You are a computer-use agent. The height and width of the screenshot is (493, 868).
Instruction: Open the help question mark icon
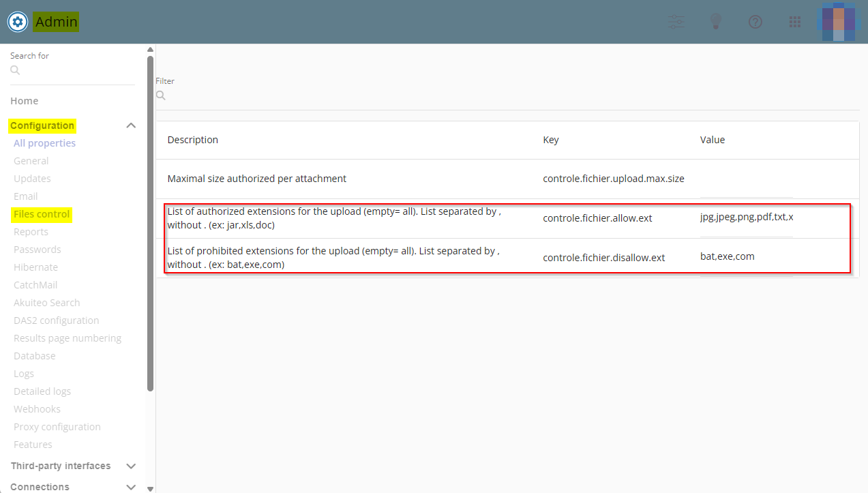tap(755, 22)
